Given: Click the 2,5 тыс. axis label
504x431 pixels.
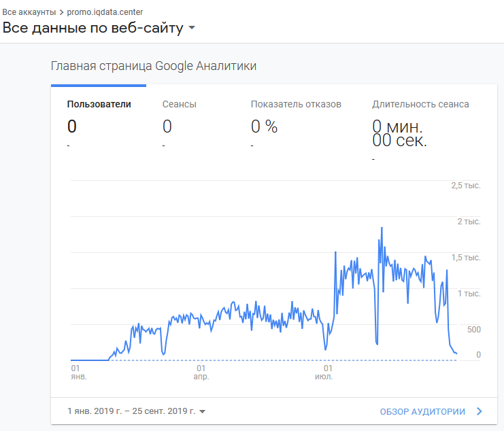Looking at the screenshot, I should coord(466,186).
